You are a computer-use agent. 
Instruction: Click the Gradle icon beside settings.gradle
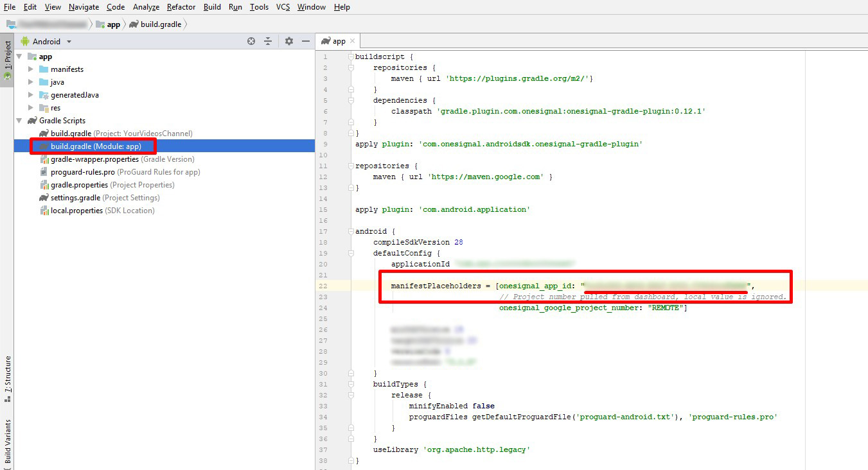pyautogui.click(x=44, y=197)
